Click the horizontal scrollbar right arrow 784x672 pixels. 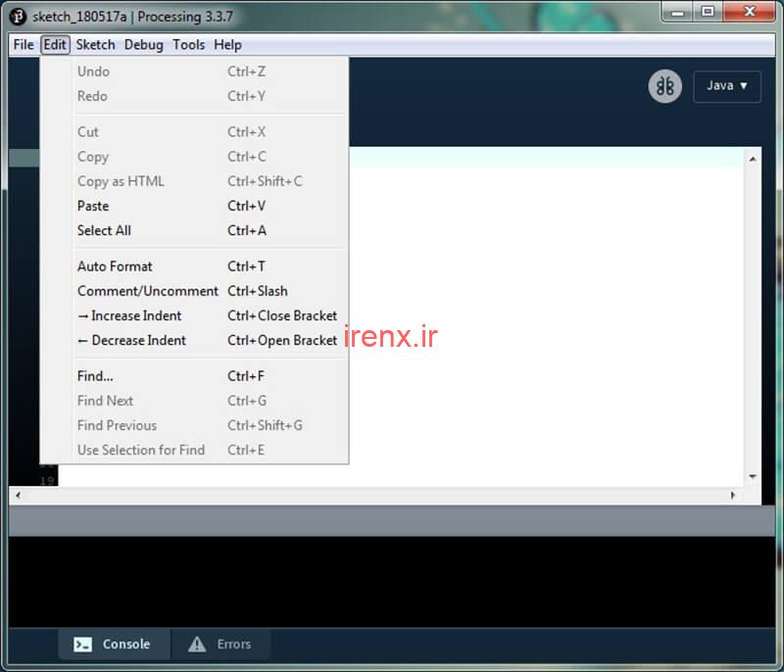tap(733, 496)
